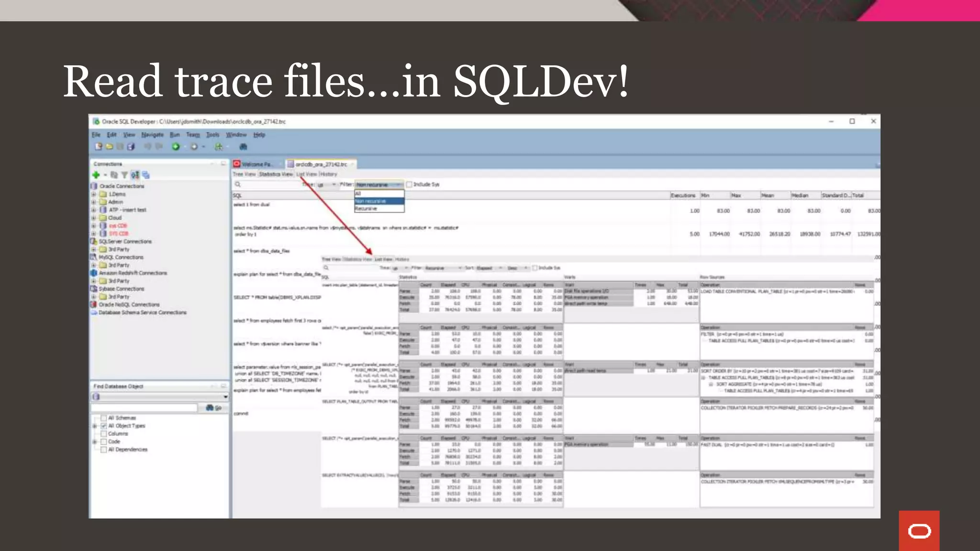
Task: Select the orclcdb_ora_27142.trc tab
Action: click(x=321, y=164)
